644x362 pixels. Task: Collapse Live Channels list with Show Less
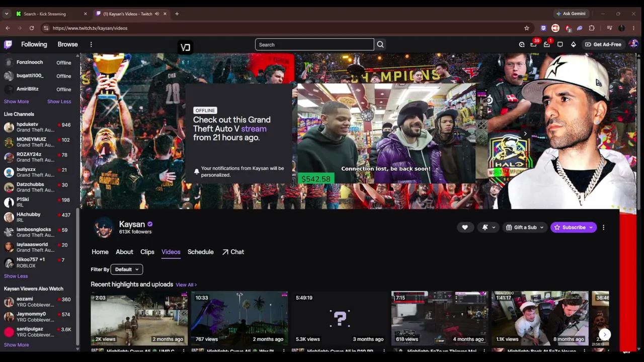click(16, 276)
